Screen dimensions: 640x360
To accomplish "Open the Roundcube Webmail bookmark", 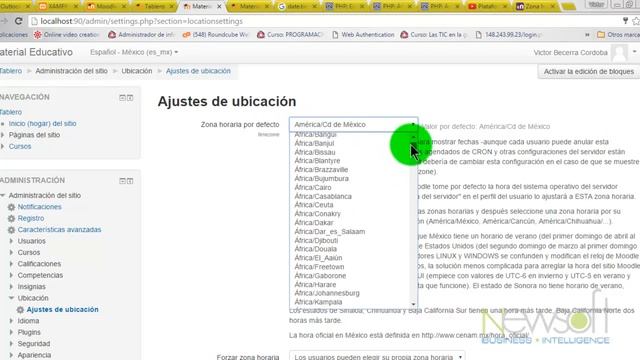I will click(216, 35).
